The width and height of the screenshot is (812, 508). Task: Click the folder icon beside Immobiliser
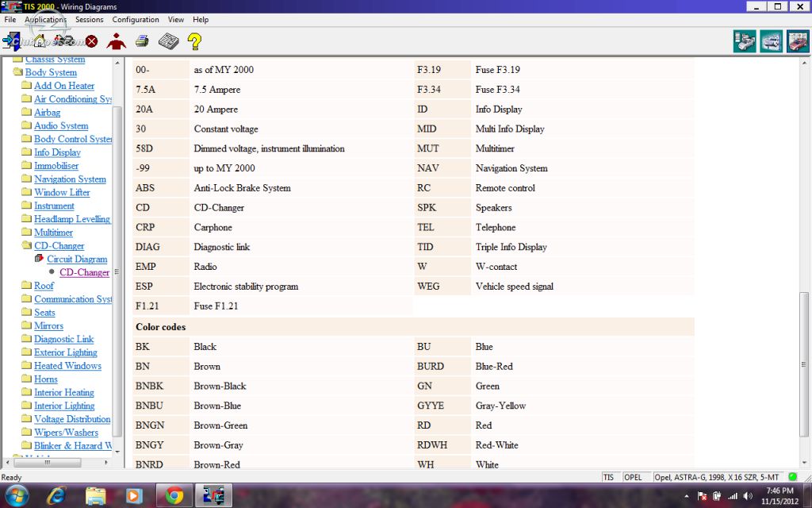pyautogui.click(x=27, y=165)
